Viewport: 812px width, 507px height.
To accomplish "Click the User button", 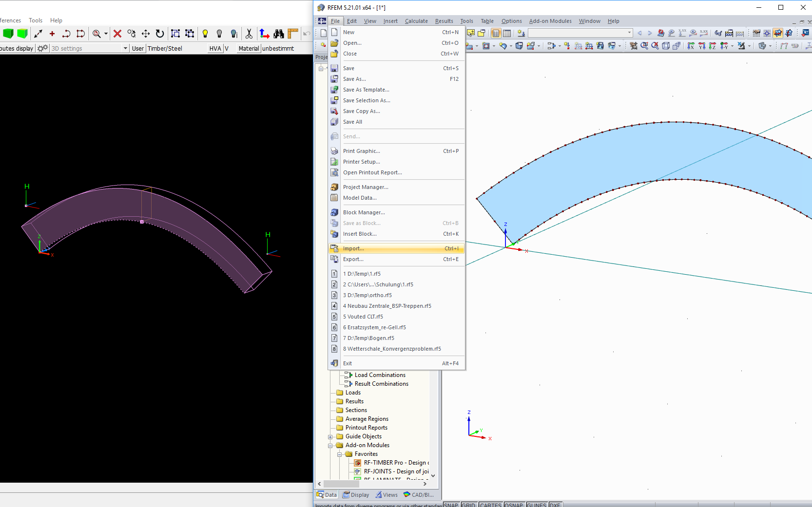I will point(138,48).
